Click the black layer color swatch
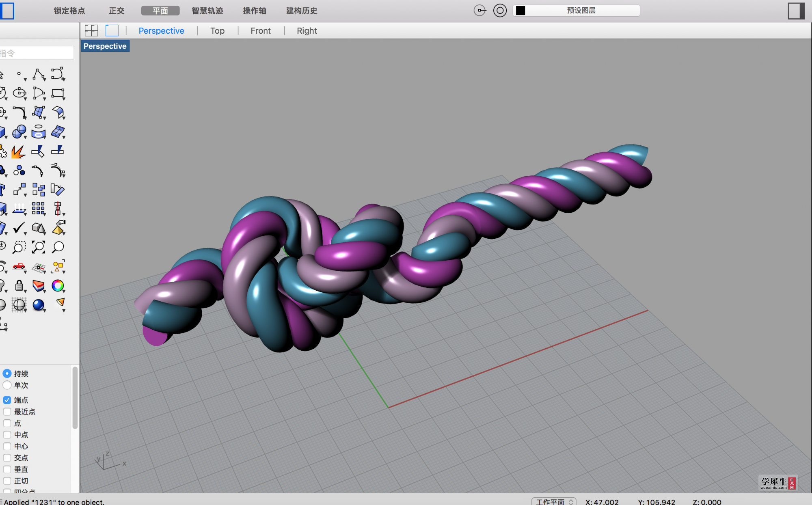The width and height of the screenshot is (812, 505). tap(520, 11)
